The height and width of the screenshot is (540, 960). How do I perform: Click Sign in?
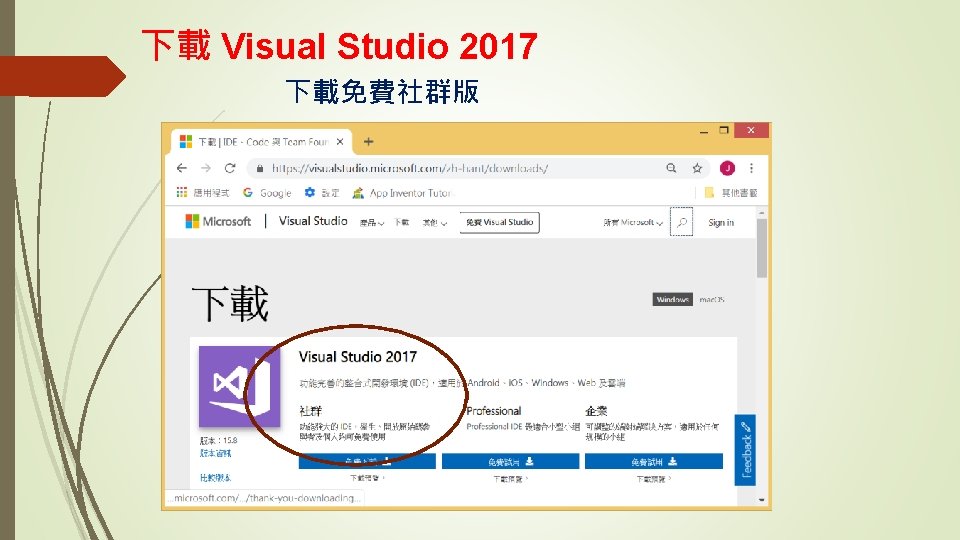pos(721,222)
